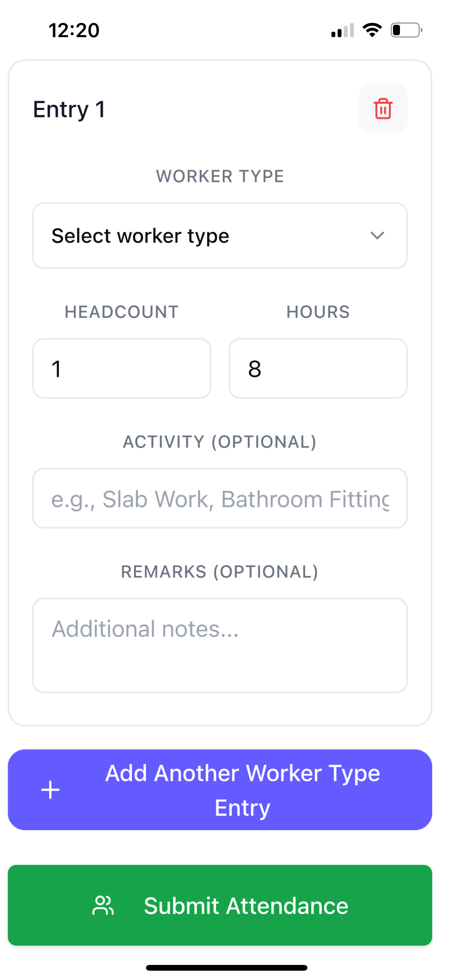Image resolution: width=453 pixels, height=980 pixels.
Task: Tap the cellular signal bars icon
Action: coord(343,30)
